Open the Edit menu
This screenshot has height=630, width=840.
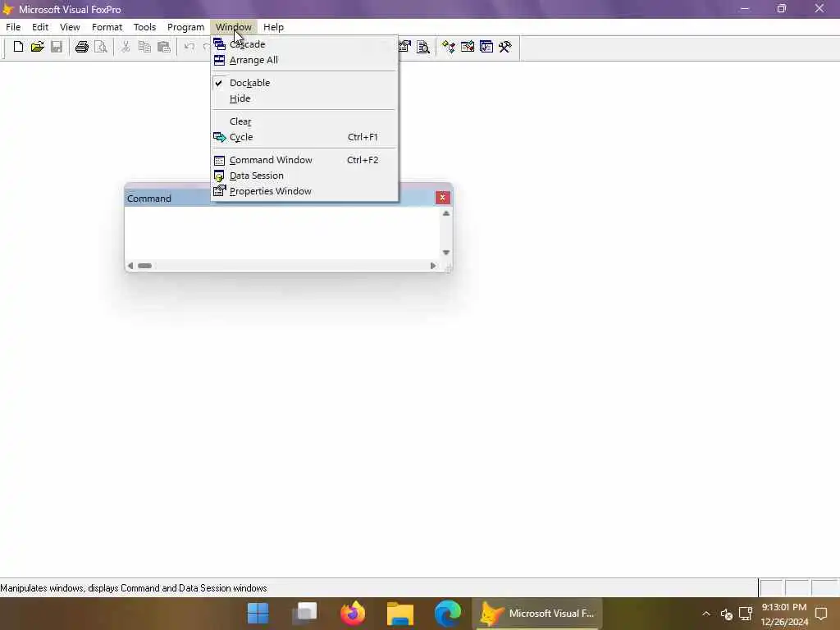pos(40,27)
